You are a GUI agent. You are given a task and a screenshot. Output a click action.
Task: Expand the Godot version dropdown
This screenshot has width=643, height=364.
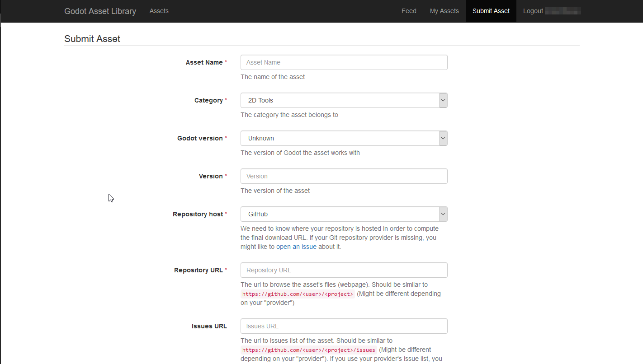click(339, 138)
